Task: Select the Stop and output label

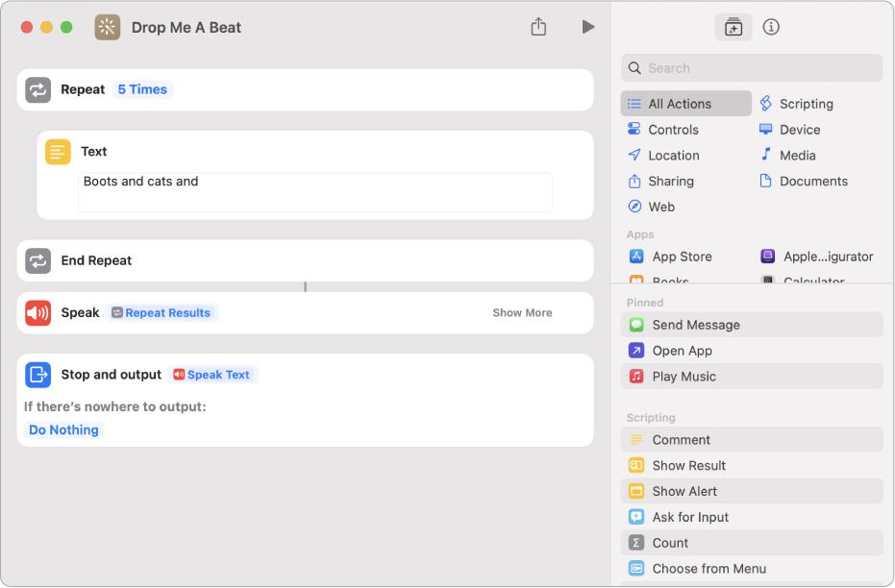Action: (112, 375)
